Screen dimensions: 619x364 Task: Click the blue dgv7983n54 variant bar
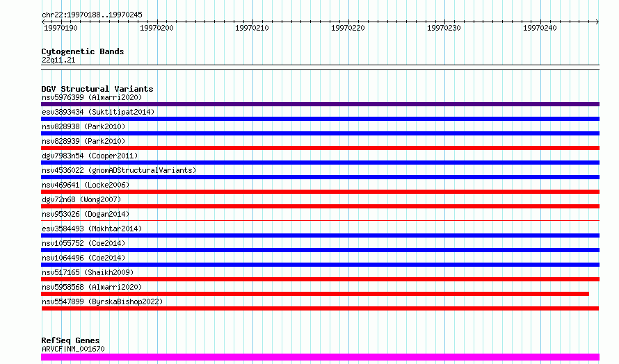click(x=320, y=163)
